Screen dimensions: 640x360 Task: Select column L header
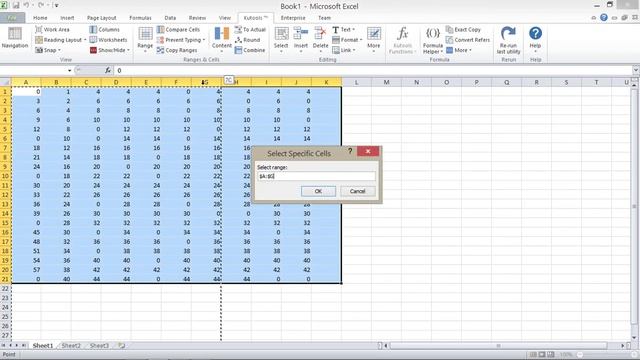(x=356, y=82)
